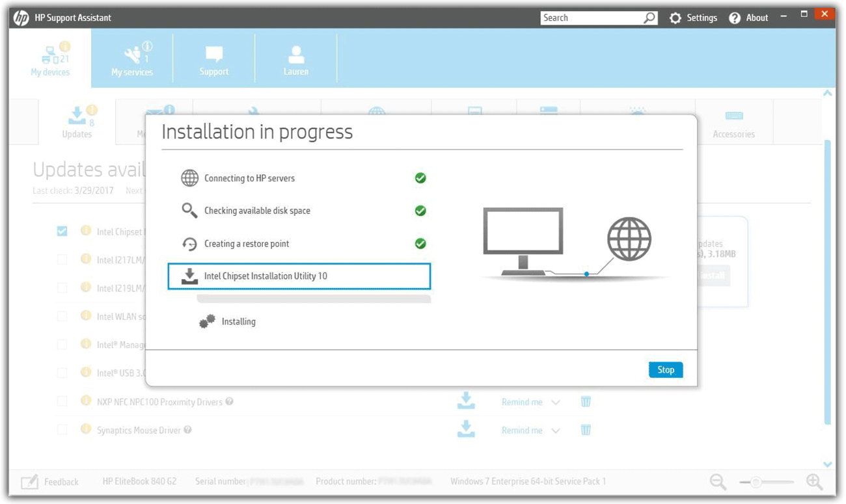The height and width of the screenshot is (504, 846).
Task: Select the Updates sub-tab
Action: tap(77, 122)
